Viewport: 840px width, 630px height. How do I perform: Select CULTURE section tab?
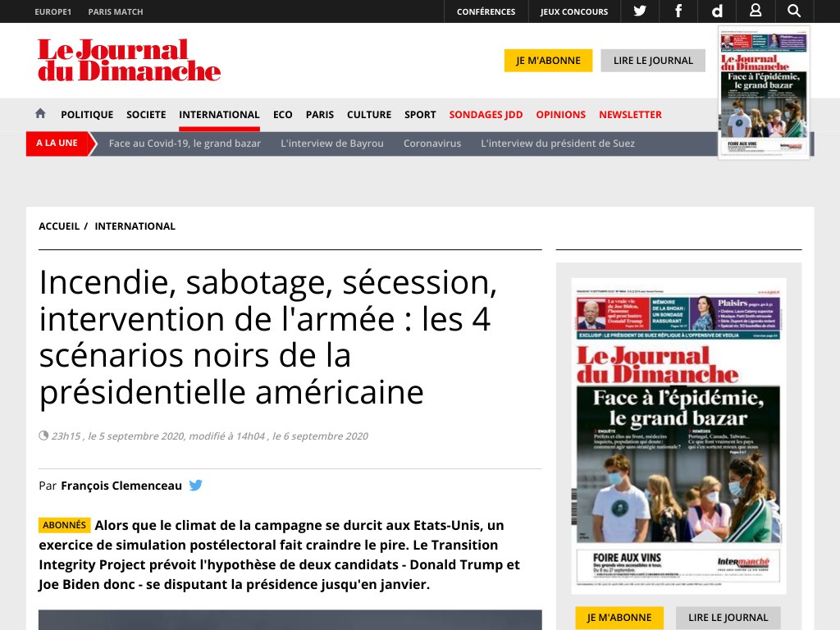click(369, 115)
